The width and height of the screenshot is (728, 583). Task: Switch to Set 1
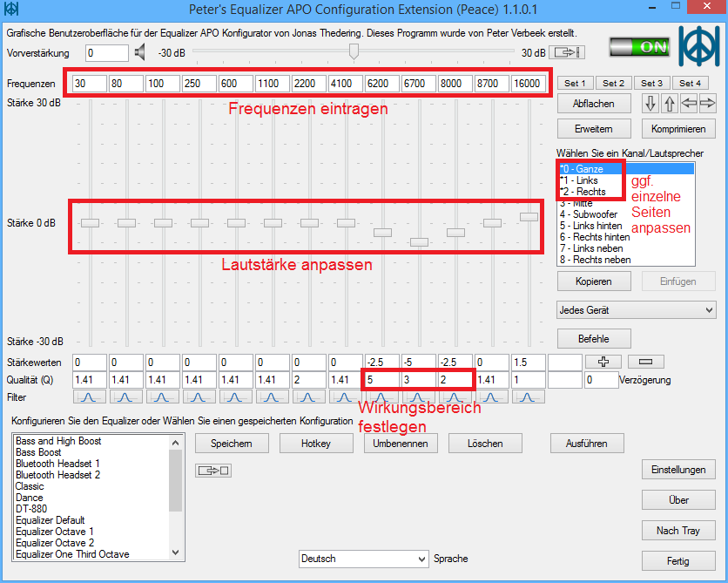click(x=575, y=83)
